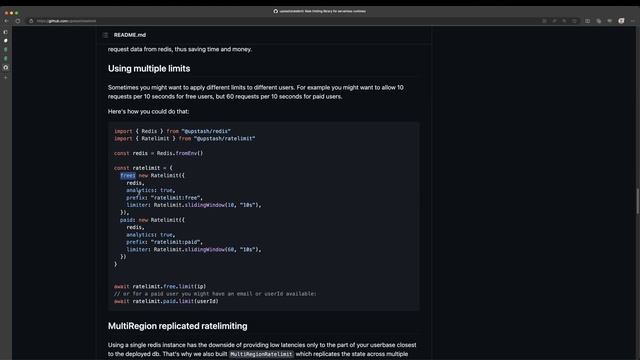
Task: Click the MultiRegionRatelimit inline code term
Action: (261, 354)
